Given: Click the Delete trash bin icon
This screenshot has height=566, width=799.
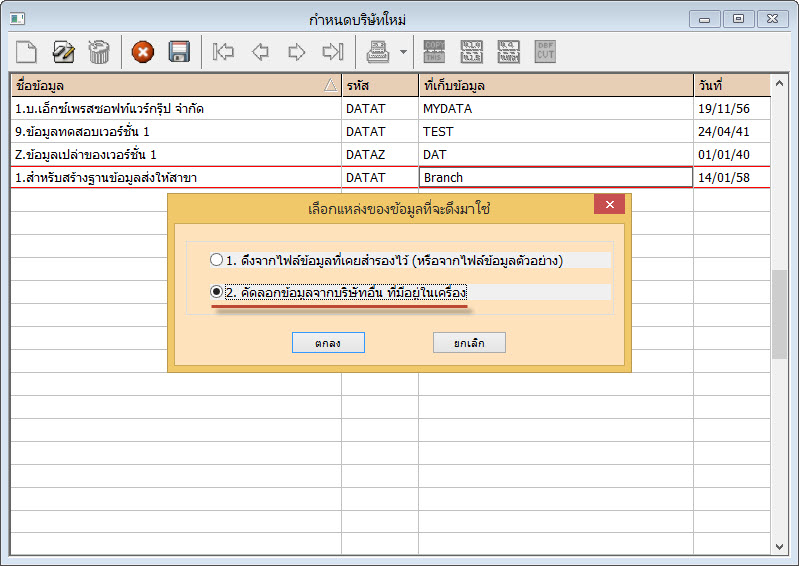Looking at the screenshot, I should 99,52.
